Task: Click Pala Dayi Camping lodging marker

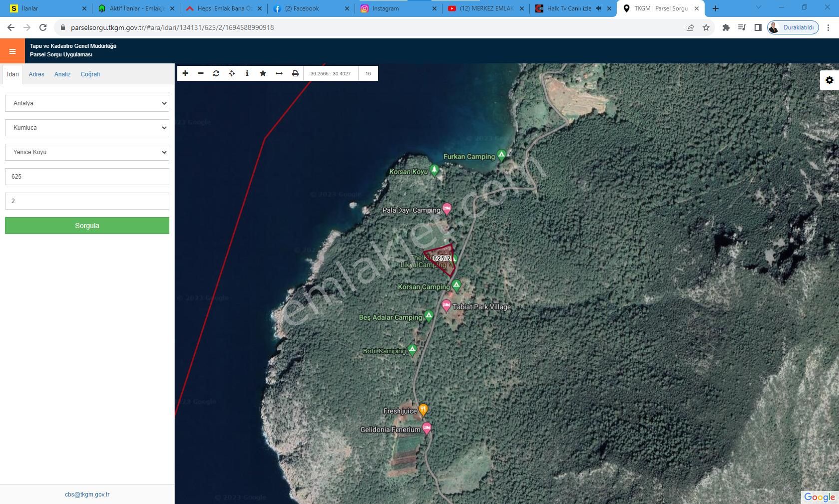Action: [x=447, y=209]
